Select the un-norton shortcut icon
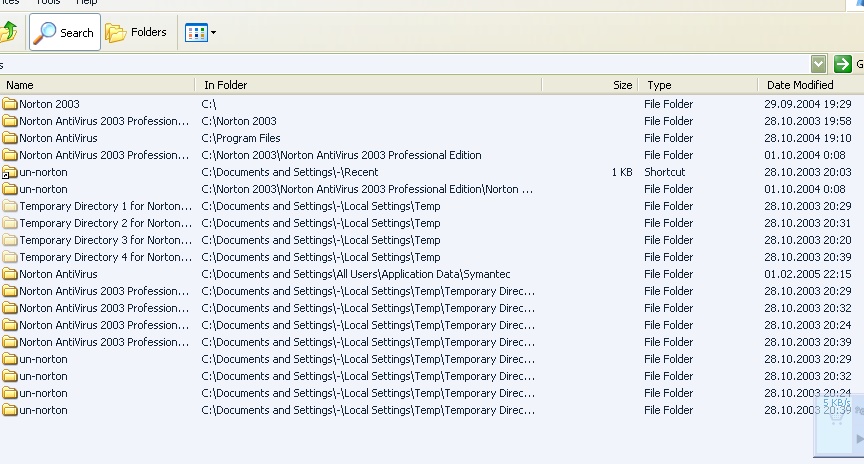 [x=10, y=172]
